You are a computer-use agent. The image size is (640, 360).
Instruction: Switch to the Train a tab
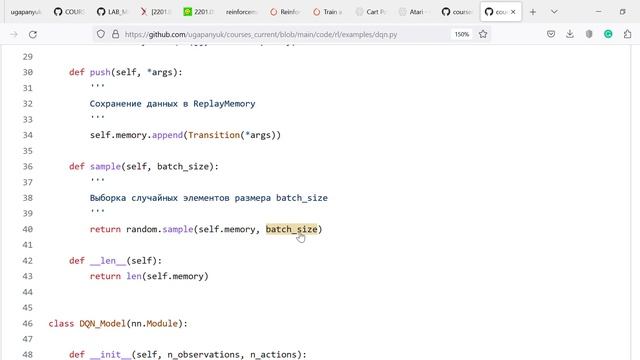click(328, 12)
